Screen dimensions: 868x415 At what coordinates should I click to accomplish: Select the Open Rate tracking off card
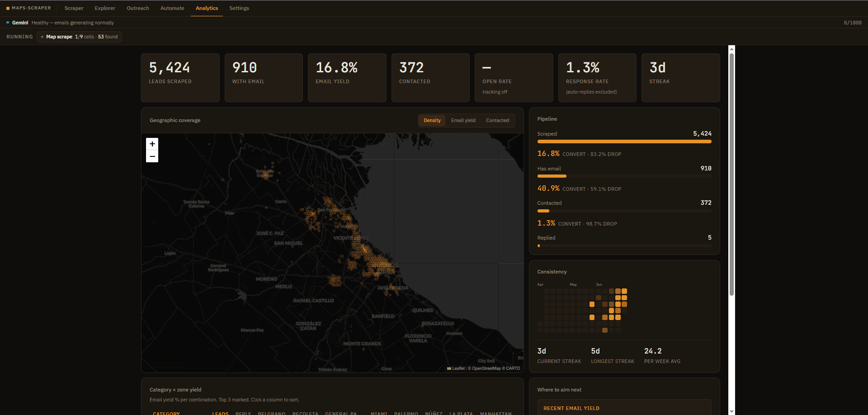click(514, 78)
